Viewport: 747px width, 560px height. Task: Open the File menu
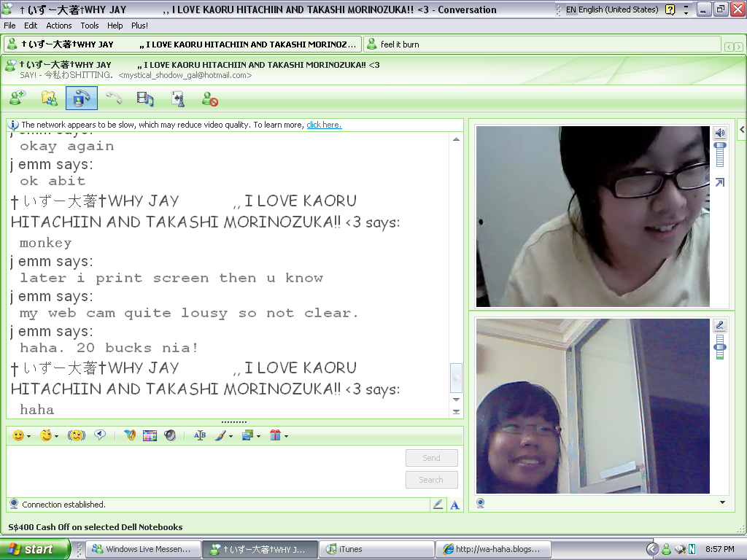[x=9, y=26]
